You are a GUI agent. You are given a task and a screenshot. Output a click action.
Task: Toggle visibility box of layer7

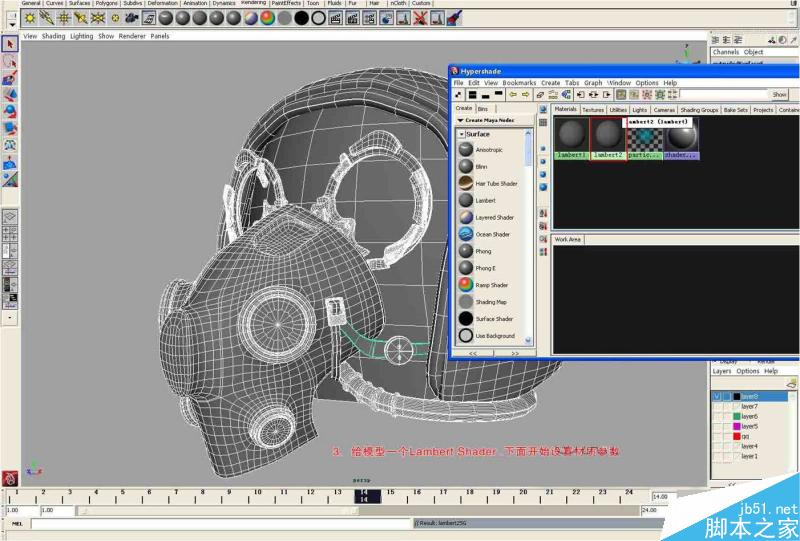717,406
